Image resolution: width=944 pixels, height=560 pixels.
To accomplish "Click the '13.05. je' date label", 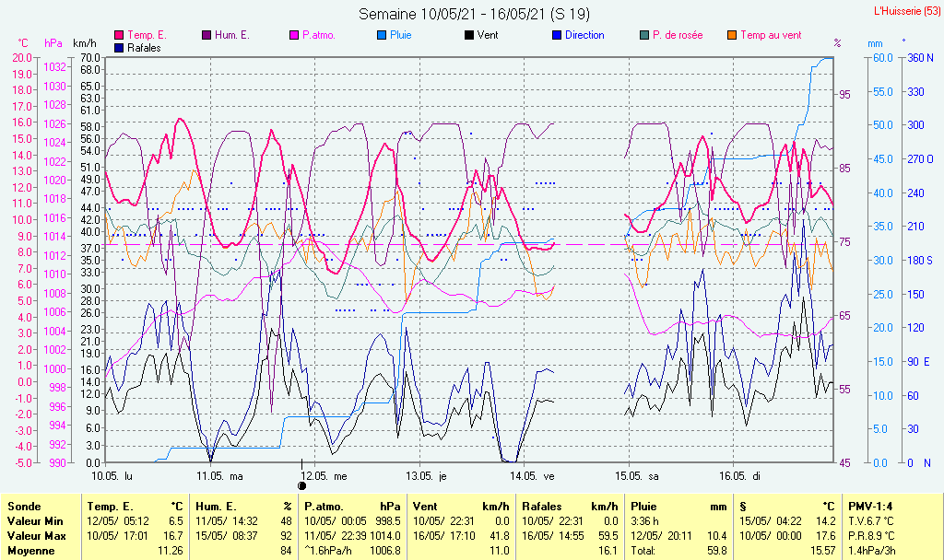I will click(x=426, y=476).
